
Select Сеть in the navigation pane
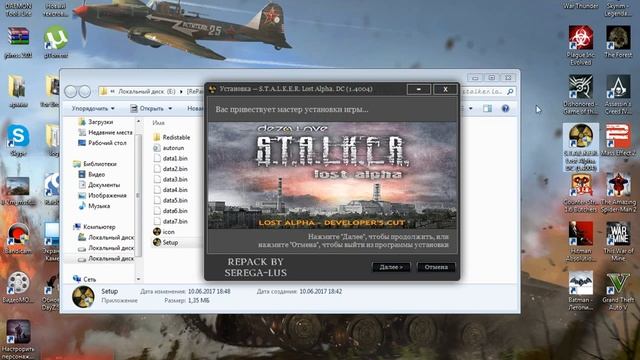[84, 279]
